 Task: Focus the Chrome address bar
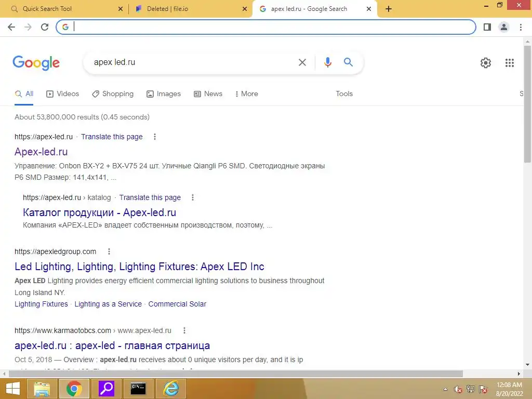[266, 27]
